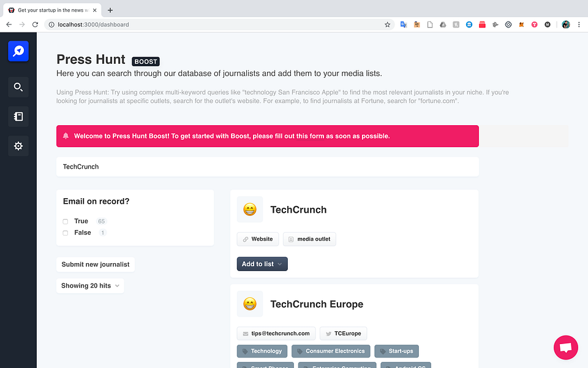Open the Google Drive extension

point(443,25)
